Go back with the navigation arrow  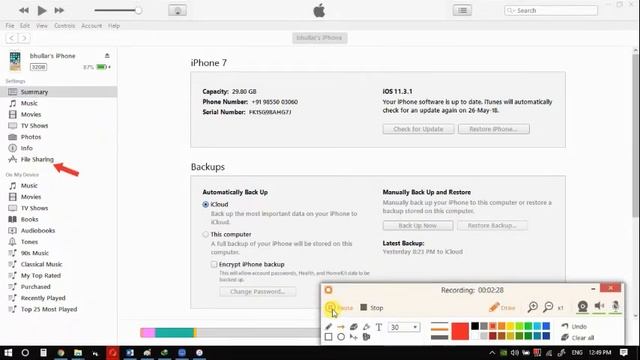pos(11,38)
